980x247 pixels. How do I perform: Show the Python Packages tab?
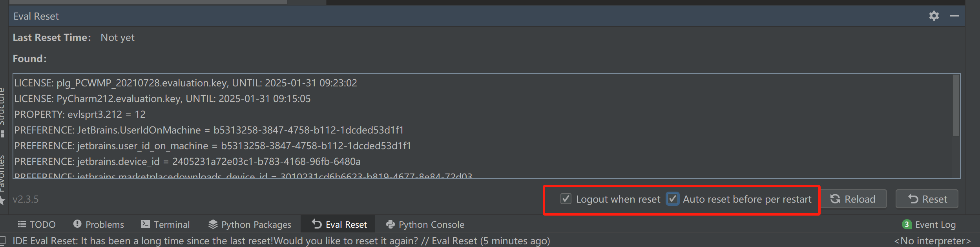250,225
